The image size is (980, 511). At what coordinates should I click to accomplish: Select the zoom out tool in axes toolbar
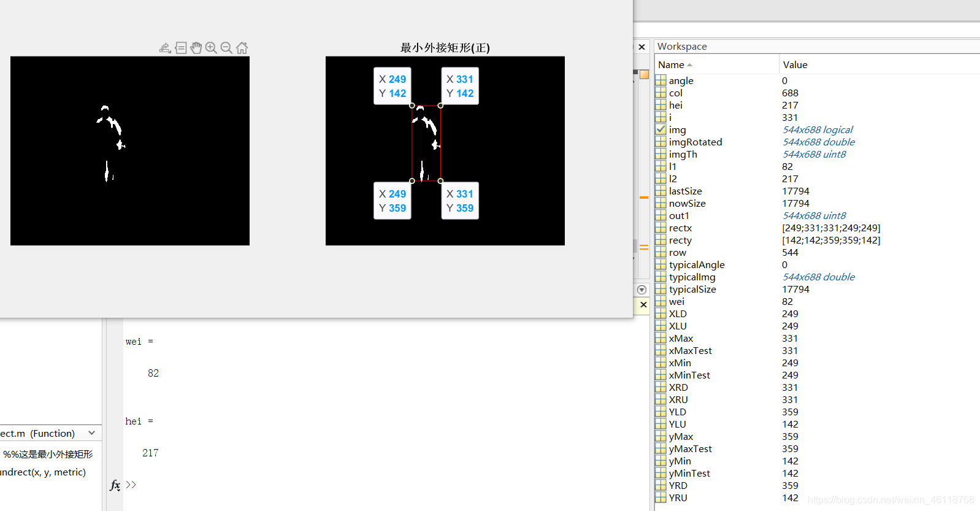(226, 48)
